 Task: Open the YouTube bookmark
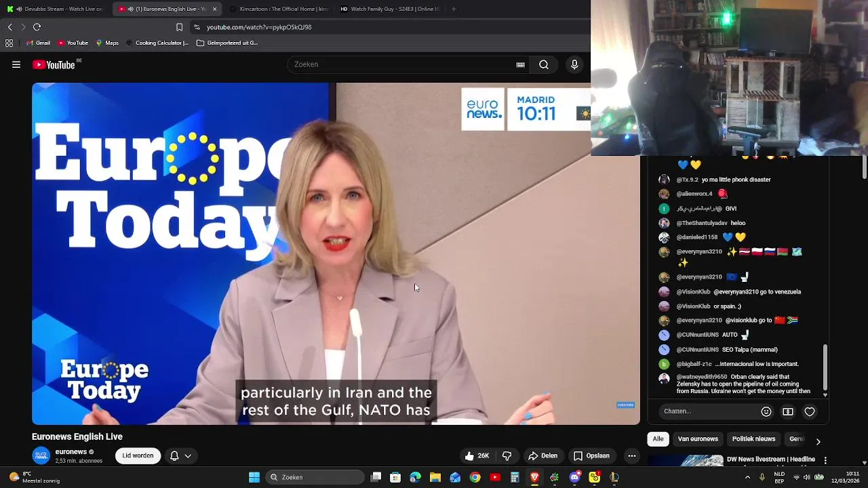pos(73,43)
